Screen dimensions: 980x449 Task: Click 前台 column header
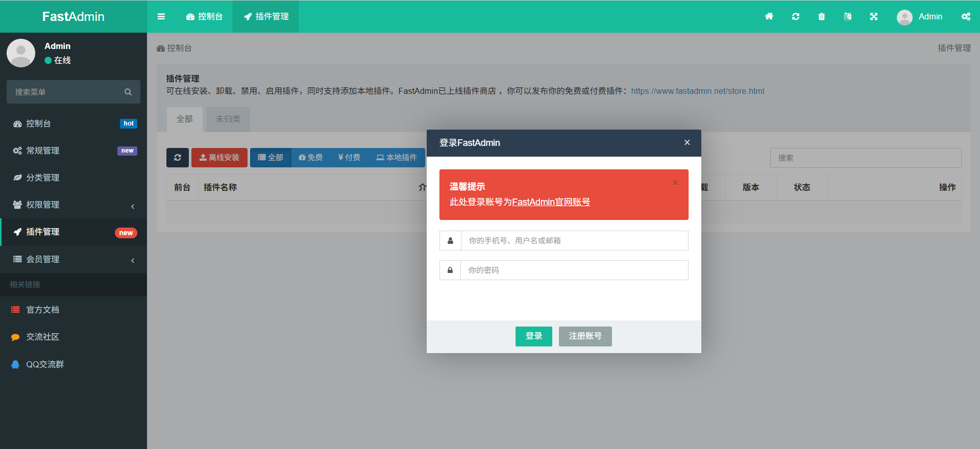coord(182,187)
